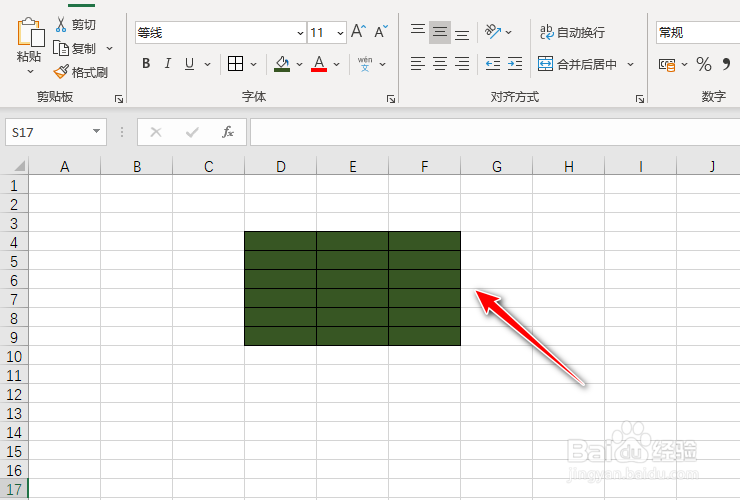The height and width of the screenshot is (500, 740).
Task: Expand merge and center options arrow
Action: click(x=631, y=64)
